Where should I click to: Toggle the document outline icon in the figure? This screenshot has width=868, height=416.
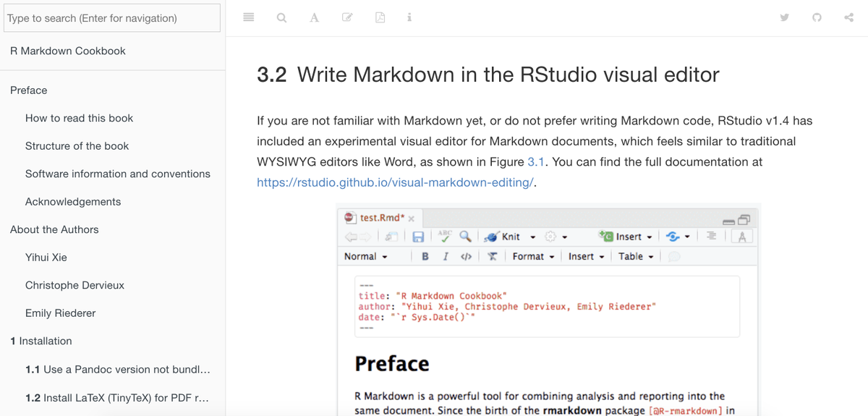coord(711,236)
